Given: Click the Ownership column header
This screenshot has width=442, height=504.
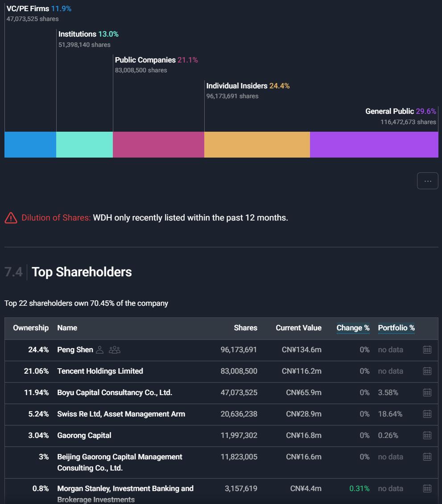Looking at the screenshot, I should [31, 328].
